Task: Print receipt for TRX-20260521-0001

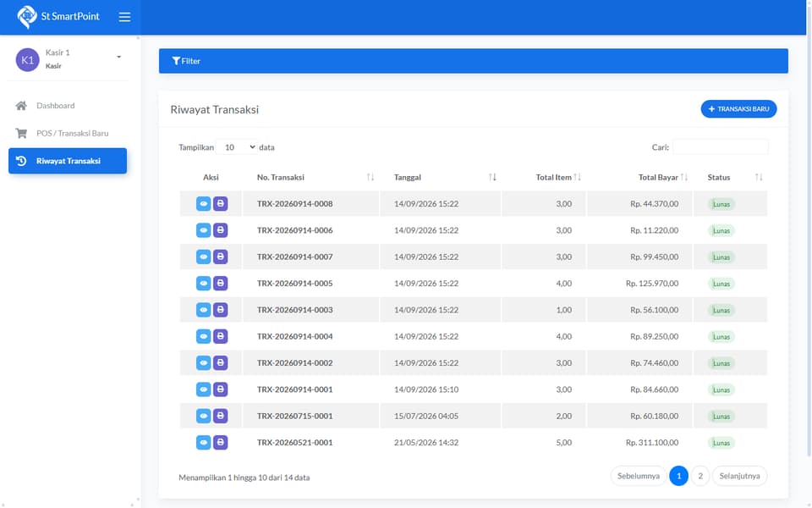Action: tap(221, 442)
